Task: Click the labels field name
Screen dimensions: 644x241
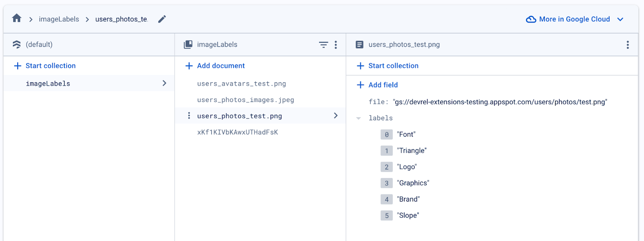Action: [x=381, y=118]
